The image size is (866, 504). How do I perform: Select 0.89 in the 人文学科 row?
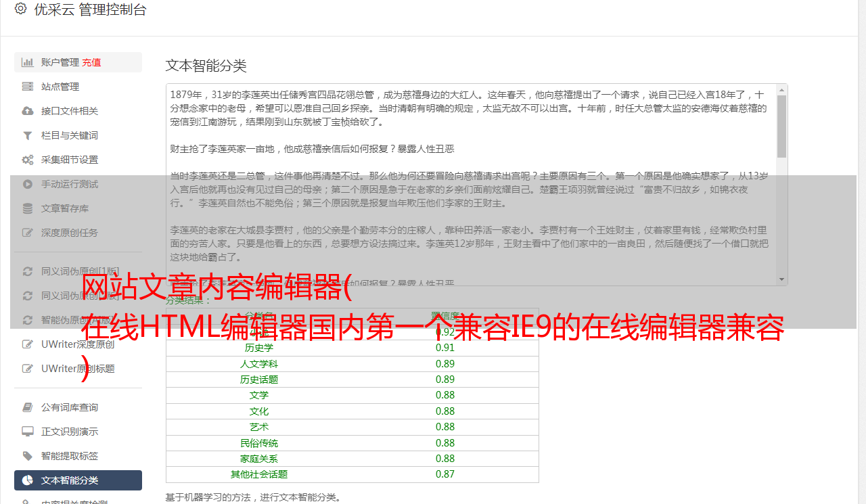(x=445, y=364)
